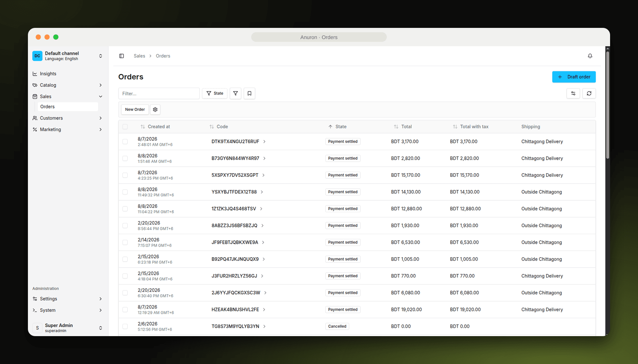Check the B73GY6N844WY4R97 order row
This screenshot has width=638, height=364.
coord(125,159)
